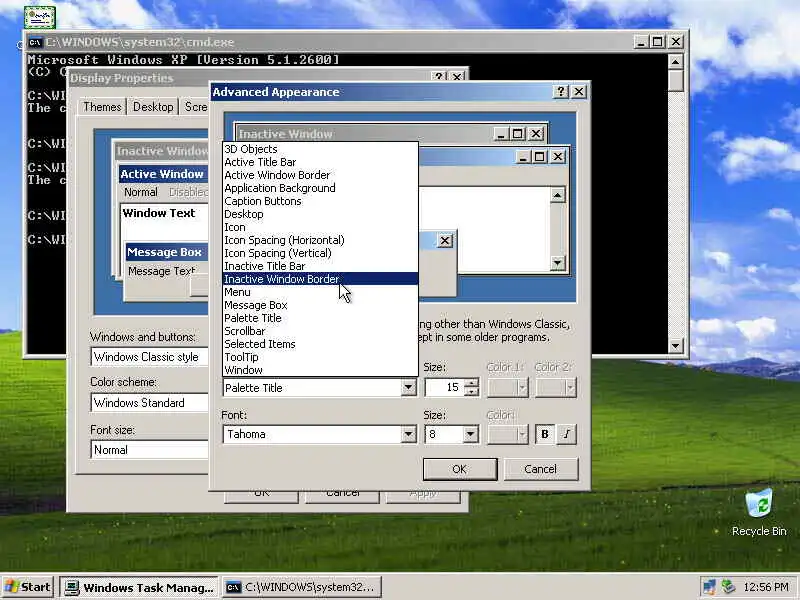
Task: Select the Icon entry in the item list
Action: (320, 227)
